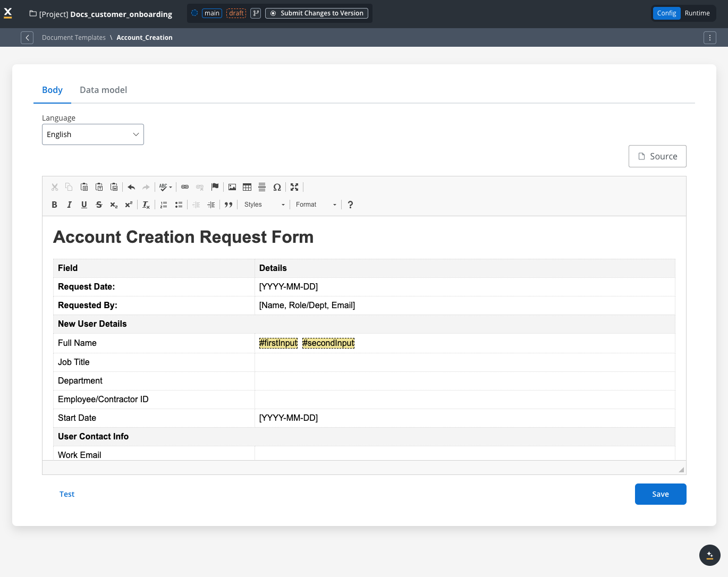The width and height of the screenshot is (728, 577).
Task: Insert an image via toolbar icon
Action: [232, 187]
